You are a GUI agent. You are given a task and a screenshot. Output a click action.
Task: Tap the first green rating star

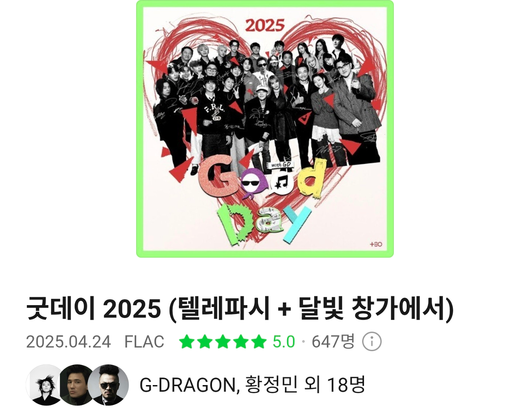click(187, 342)
